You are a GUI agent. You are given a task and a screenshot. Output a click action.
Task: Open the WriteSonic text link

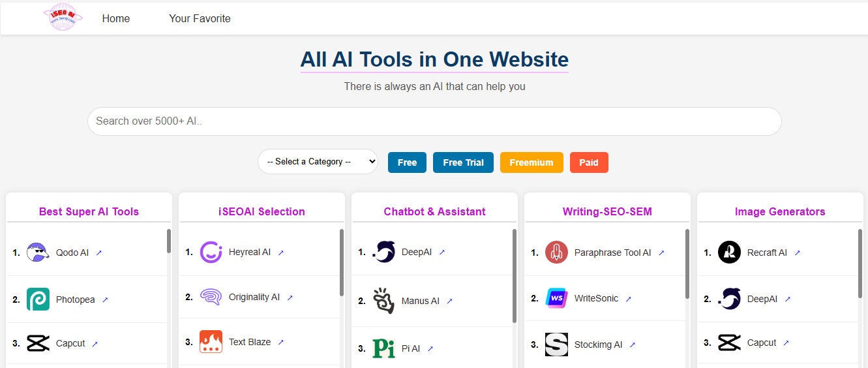click(x=597, y=298)
